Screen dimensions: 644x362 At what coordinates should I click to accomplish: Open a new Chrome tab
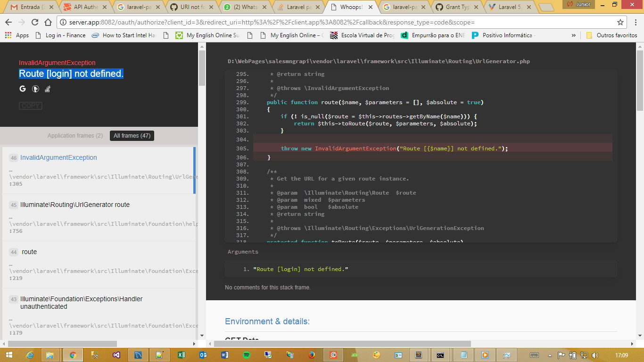546,7
